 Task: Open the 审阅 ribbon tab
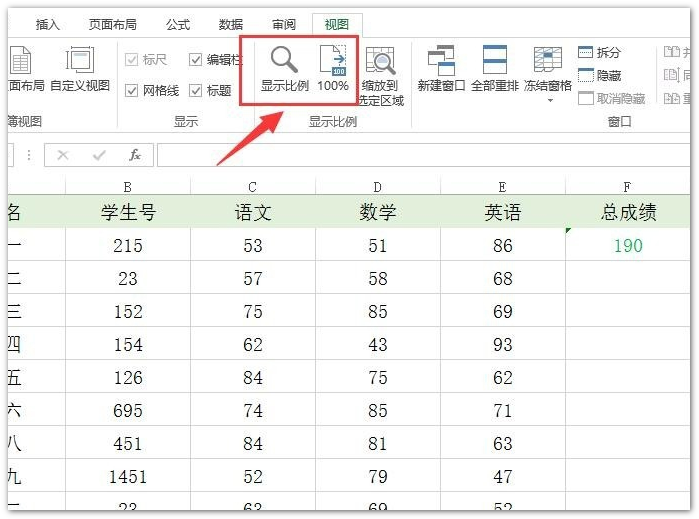coord(284,25)
